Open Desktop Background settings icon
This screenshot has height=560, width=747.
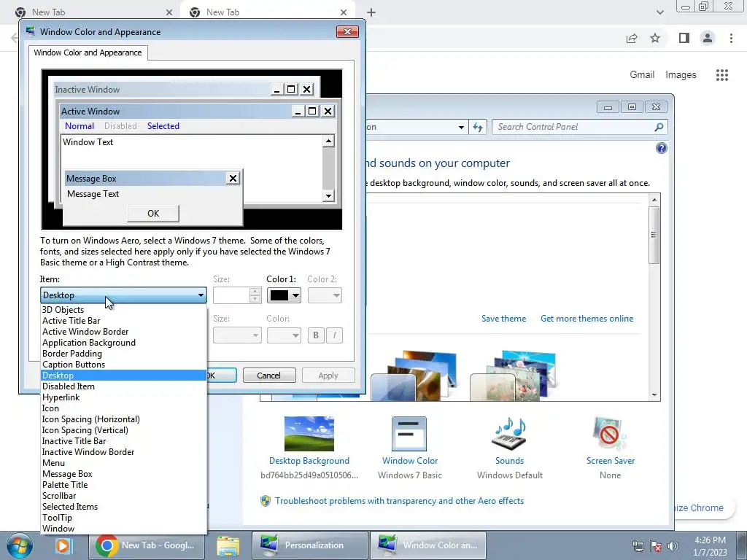coord(309,434)
